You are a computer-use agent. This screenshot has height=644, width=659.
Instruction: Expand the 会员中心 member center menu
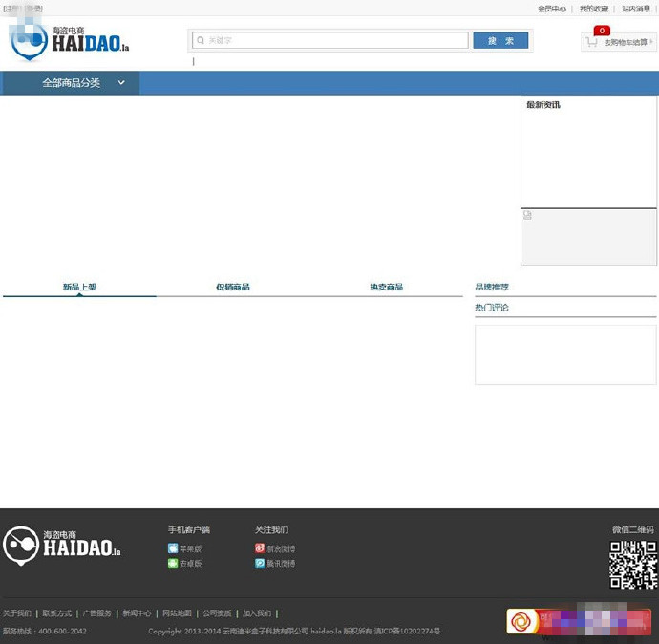point(552,9)
